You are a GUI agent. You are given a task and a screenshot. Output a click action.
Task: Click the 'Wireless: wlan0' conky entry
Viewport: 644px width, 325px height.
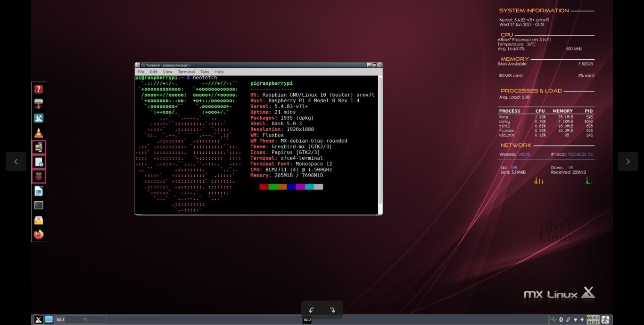tap(515, 154)
